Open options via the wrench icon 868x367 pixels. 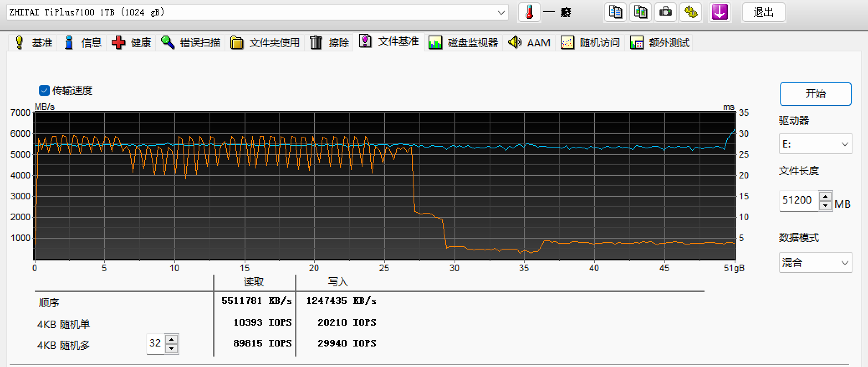point(691,12)
